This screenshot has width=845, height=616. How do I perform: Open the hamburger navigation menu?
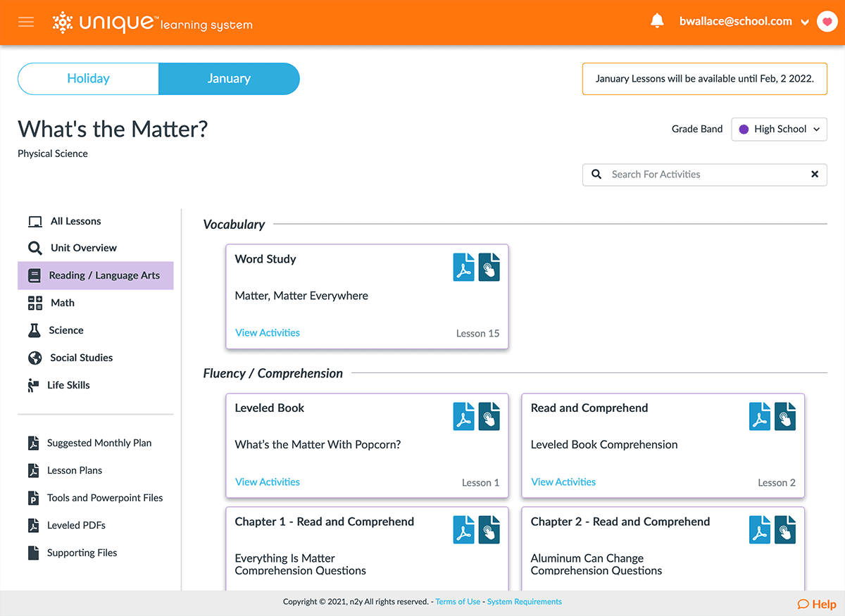coord(26,22)
